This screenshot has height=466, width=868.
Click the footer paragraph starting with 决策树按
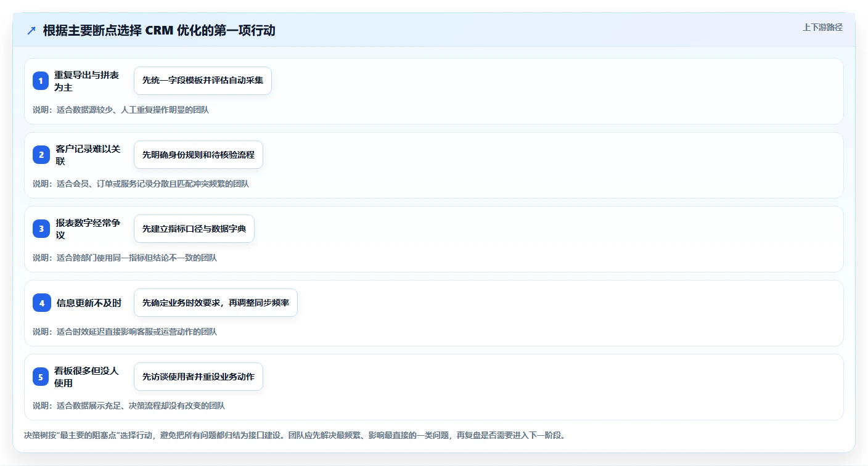click(295, 435)
